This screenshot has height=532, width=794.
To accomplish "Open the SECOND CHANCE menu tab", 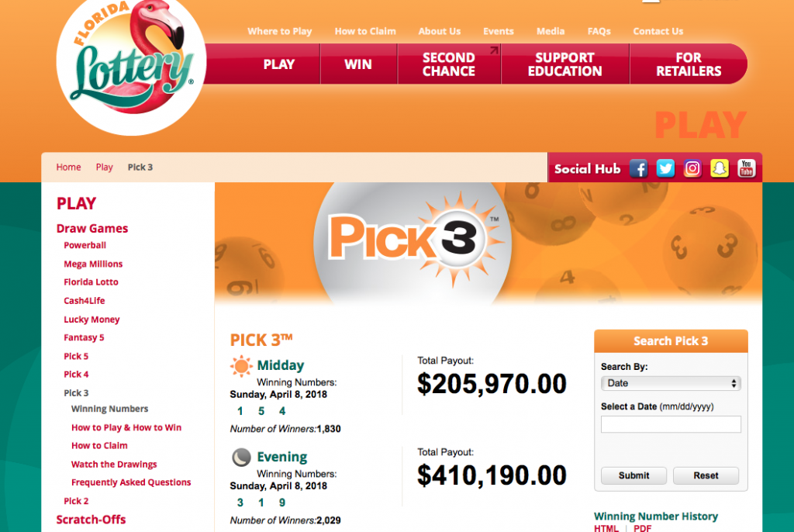I will pyautogui.click(x=449, y=64).
